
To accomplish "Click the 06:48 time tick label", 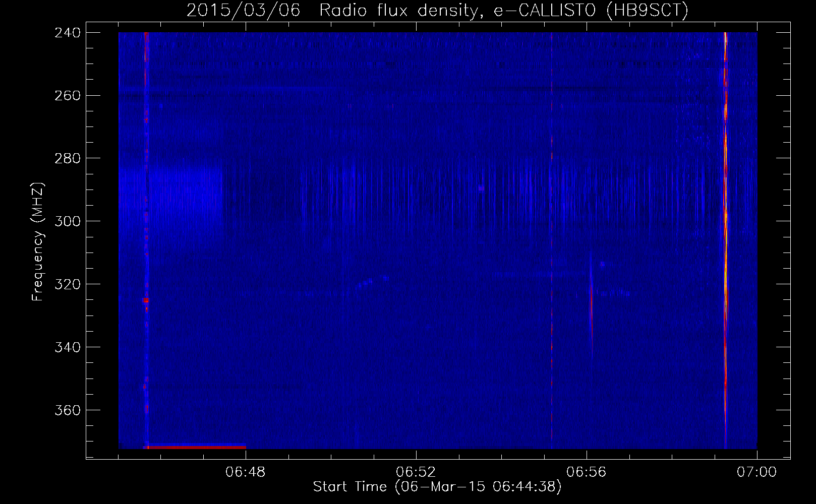I will tap(246, 472).
